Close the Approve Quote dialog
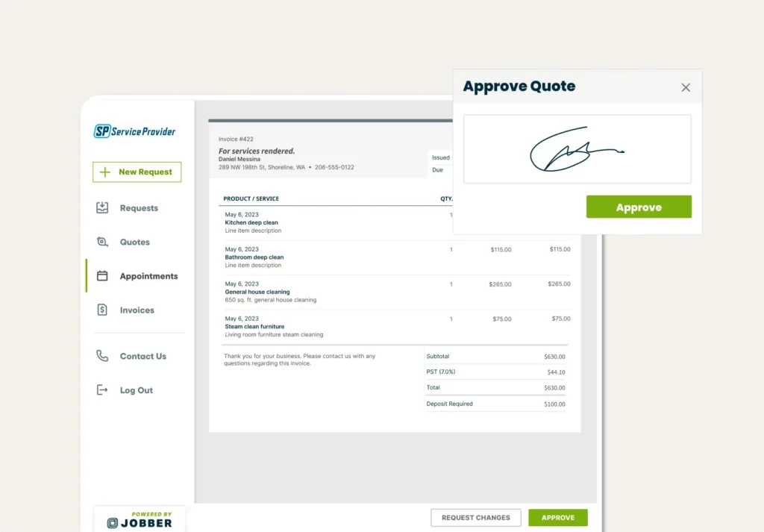This screenshot has width=764, height=532. click(x=686, y=87)
